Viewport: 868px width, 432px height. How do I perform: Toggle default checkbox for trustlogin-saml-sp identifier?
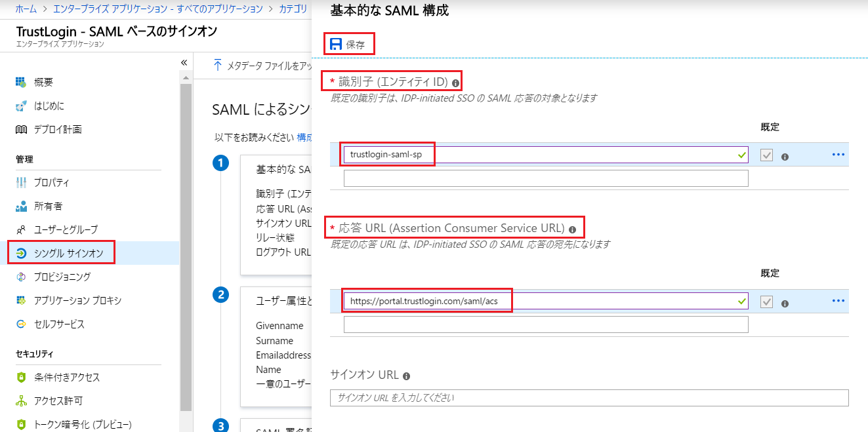pyautogui.click(x=766, y=155)
